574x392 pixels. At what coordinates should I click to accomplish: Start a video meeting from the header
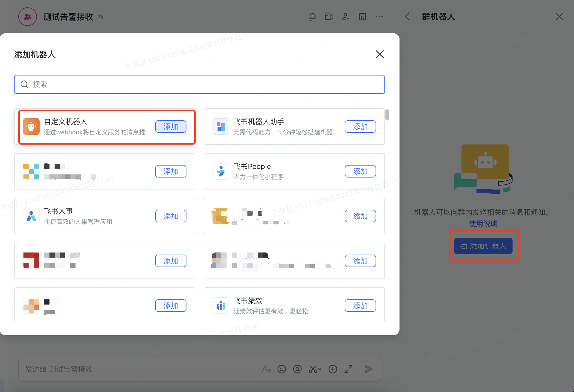coord(329,17)
